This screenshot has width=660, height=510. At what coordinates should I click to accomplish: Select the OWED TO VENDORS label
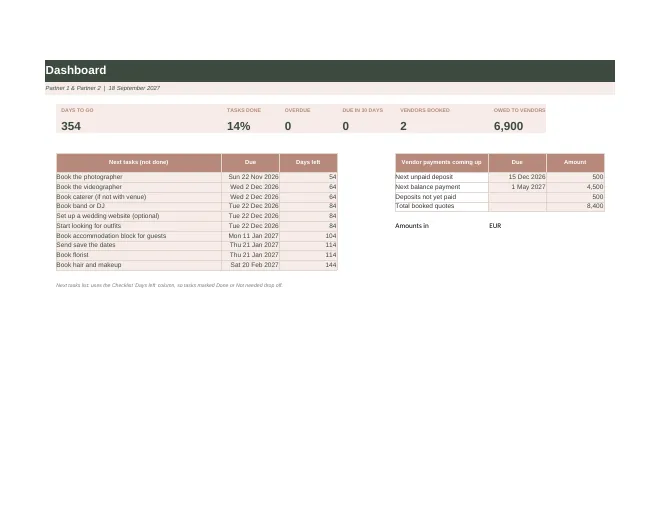pos(519,110)
